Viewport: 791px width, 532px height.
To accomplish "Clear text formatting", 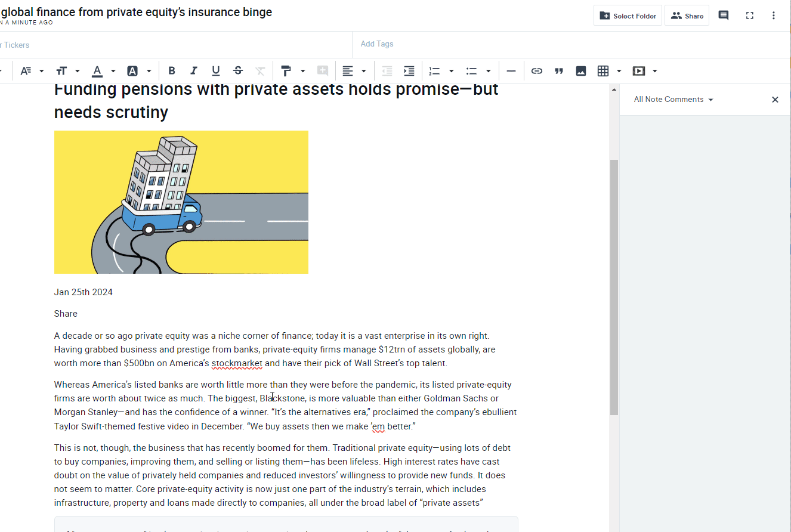I will coord(260,71).
